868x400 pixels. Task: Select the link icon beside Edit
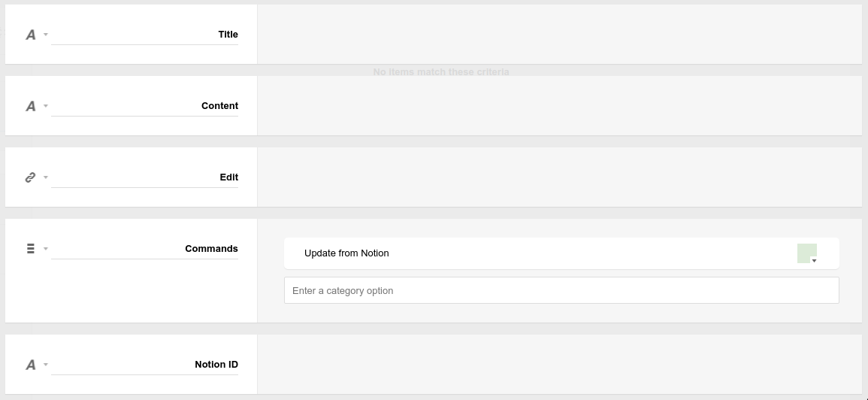[31, 177]
